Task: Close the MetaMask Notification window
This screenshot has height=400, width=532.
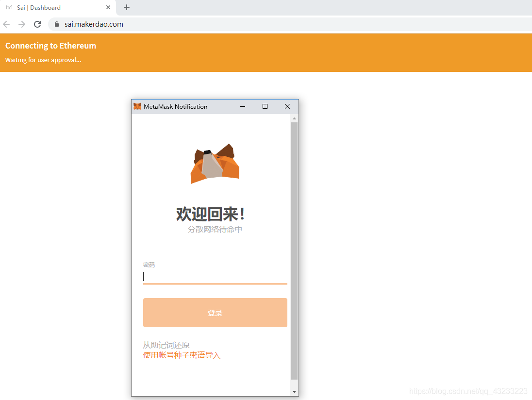Action: click(287, 106)
